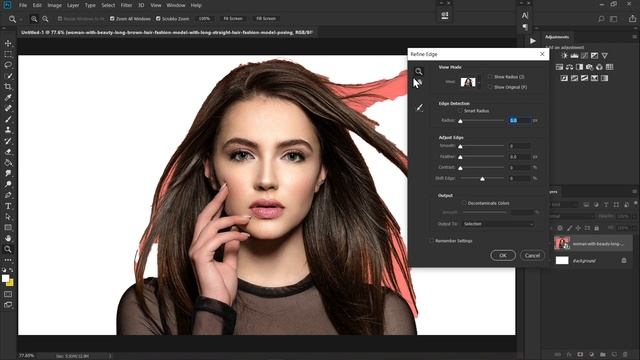
Task: Select the Eraser tool
Action: click(8, 151)
